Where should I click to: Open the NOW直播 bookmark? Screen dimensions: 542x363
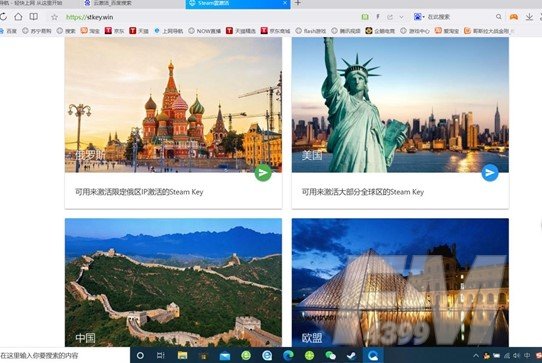click(x=205, y=31)
